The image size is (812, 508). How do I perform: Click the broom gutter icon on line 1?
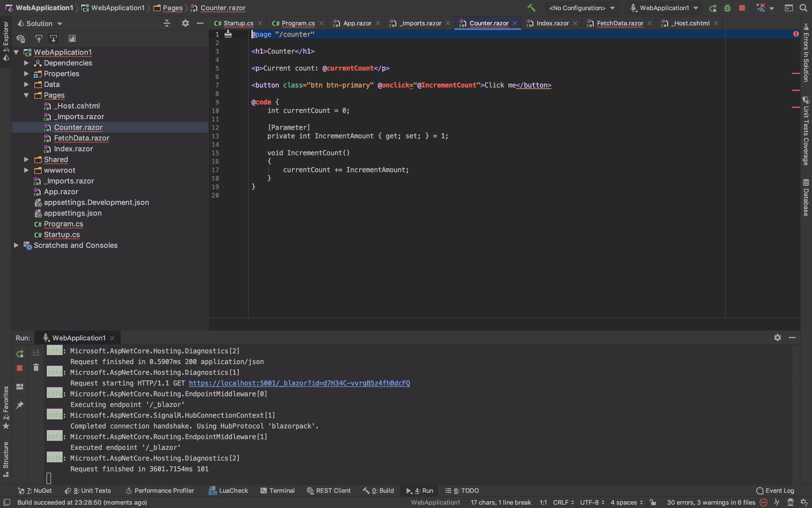(228, 34)
